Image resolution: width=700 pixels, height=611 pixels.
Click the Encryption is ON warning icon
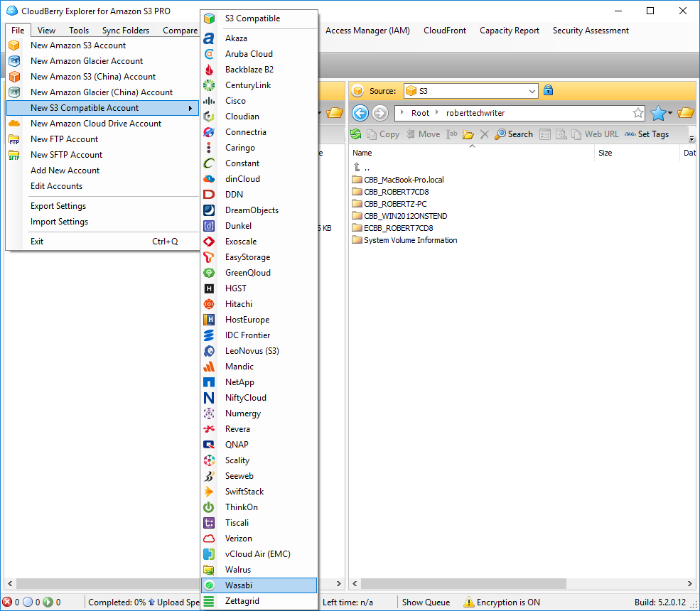(x=469, y=602)
